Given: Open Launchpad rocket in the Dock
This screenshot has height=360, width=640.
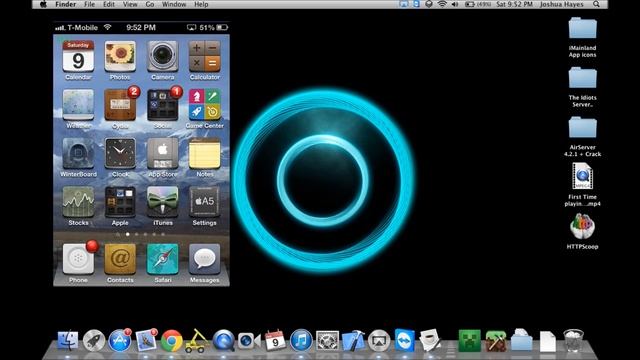Looking at the screenshot, I should tap(94, 340).
